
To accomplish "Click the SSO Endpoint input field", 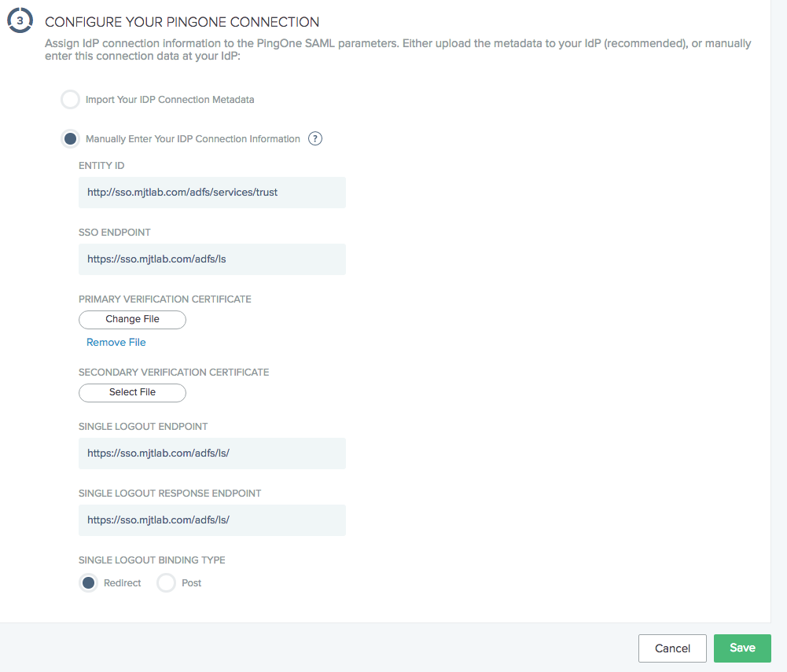I will [211, 259].
